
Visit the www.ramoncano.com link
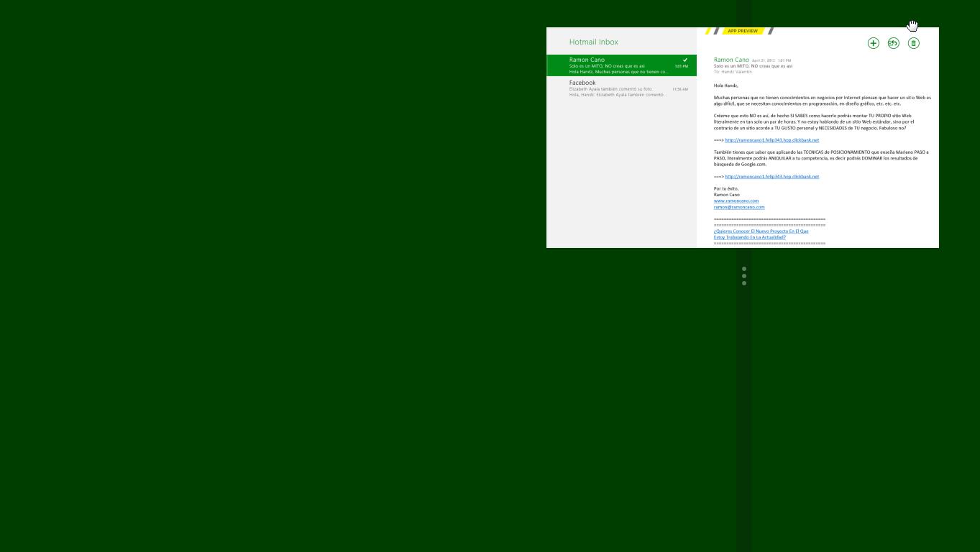click(x=736, y=201)
